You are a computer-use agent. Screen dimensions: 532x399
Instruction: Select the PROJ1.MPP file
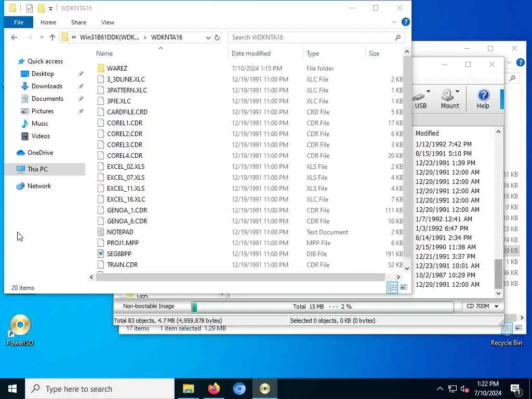pyautogui.click(x=122, y=243)
